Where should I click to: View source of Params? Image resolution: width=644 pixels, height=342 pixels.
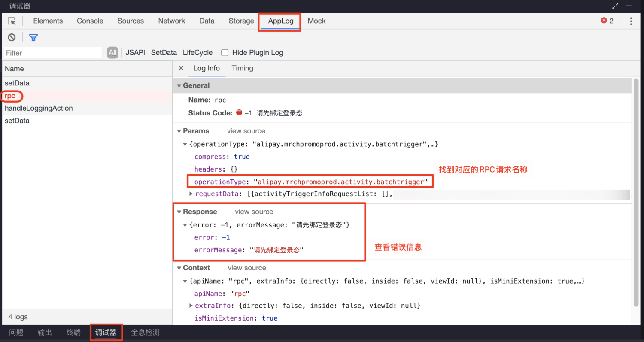[246, 131]
